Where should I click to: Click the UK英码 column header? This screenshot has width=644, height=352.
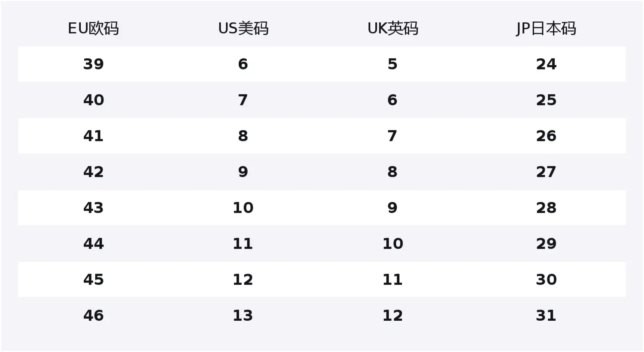coord(392,28)
